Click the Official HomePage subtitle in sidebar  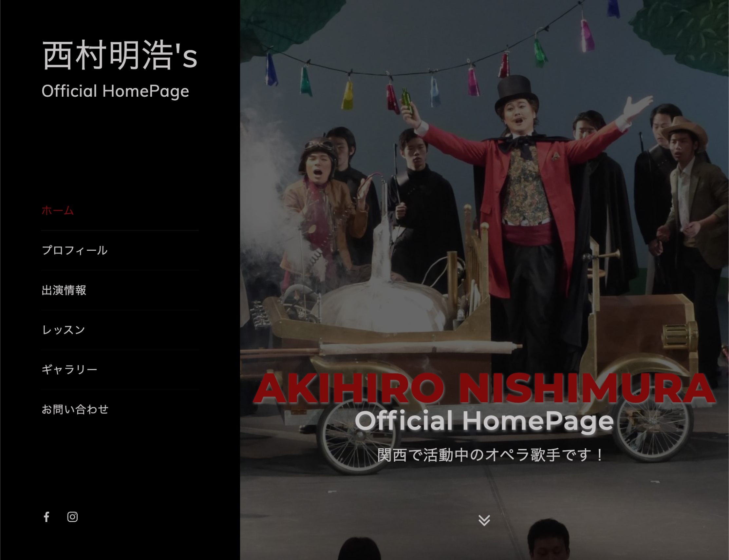click(115, 91)
